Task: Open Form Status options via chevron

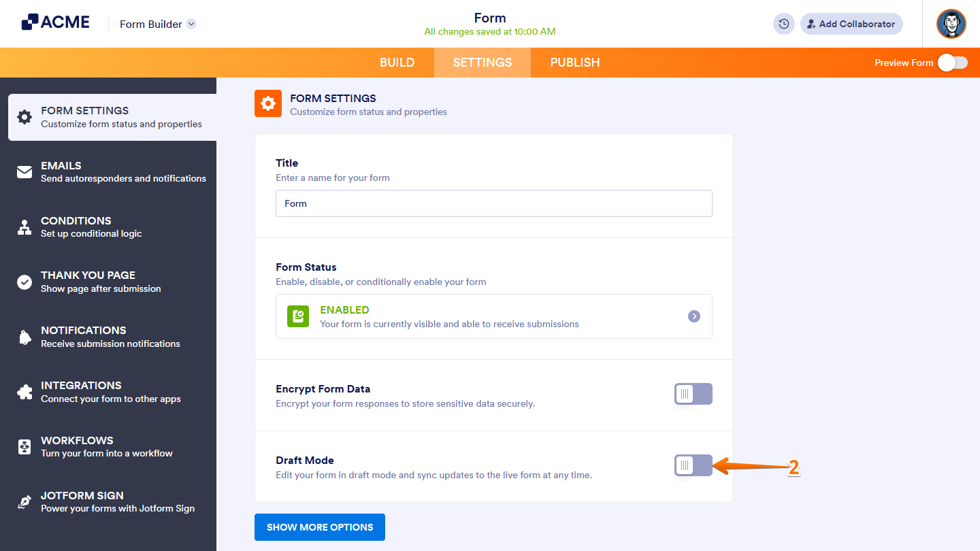Action: click(693, 316)
